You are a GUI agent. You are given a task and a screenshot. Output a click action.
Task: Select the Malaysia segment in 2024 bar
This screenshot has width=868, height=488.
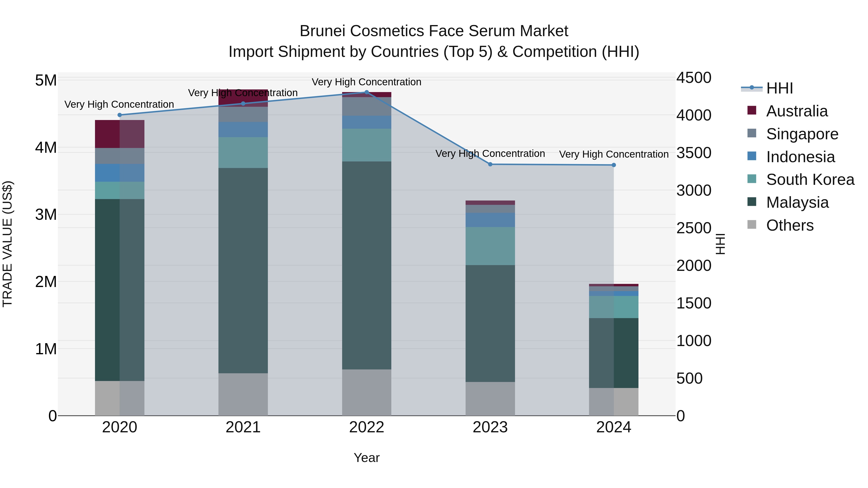tap(614, 353)
